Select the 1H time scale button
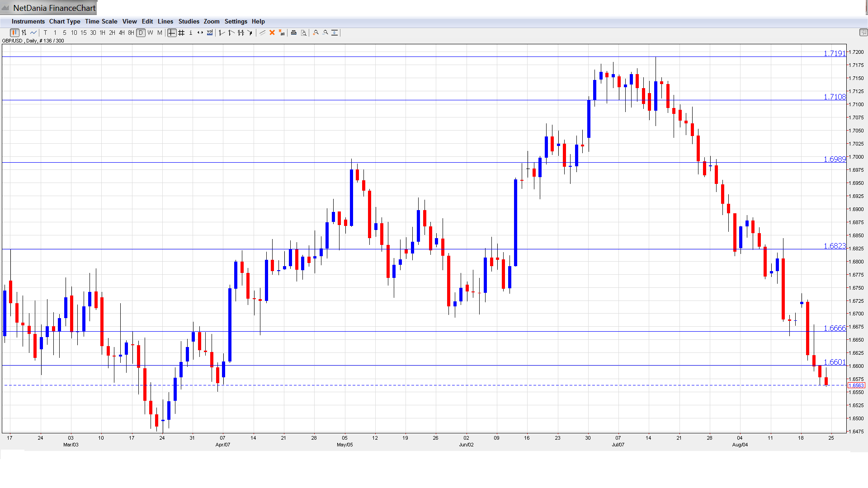Viewport: 868px width, 488px height. (x=103, y=33)
